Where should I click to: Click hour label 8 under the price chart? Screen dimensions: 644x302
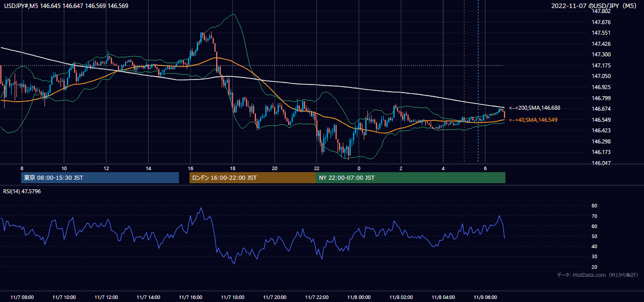[x=22, y=168]
